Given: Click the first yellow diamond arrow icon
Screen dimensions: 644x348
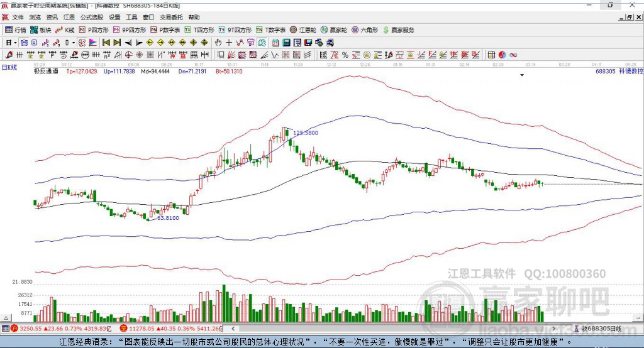Looking at the screenshot, I should (x=150, y=43).
